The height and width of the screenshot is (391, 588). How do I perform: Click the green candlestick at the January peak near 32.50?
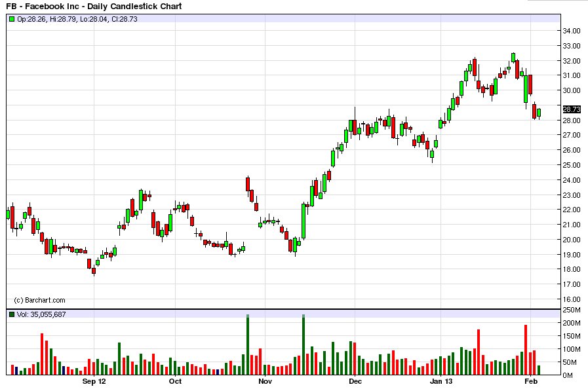click(513, 57)
